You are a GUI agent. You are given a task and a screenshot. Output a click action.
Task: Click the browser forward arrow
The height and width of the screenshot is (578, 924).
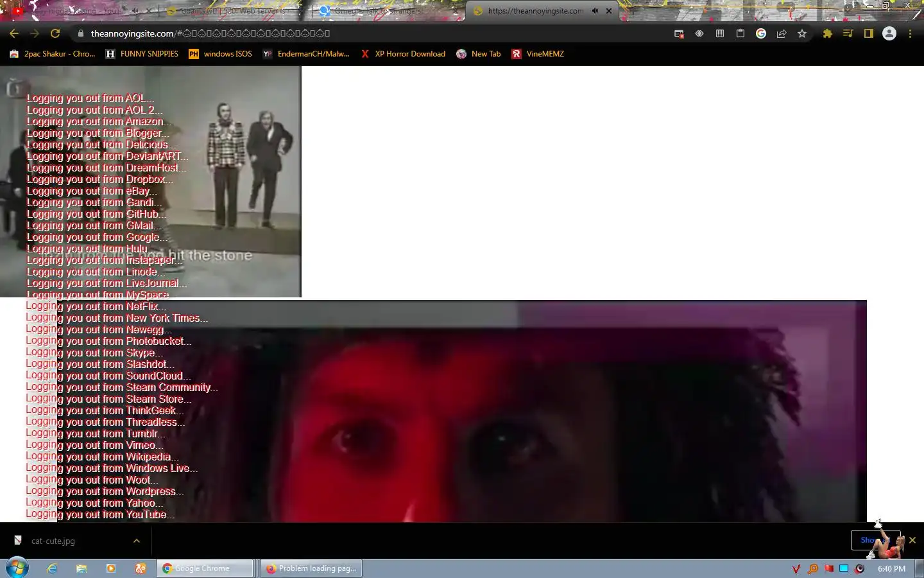[x=35, y=33]
